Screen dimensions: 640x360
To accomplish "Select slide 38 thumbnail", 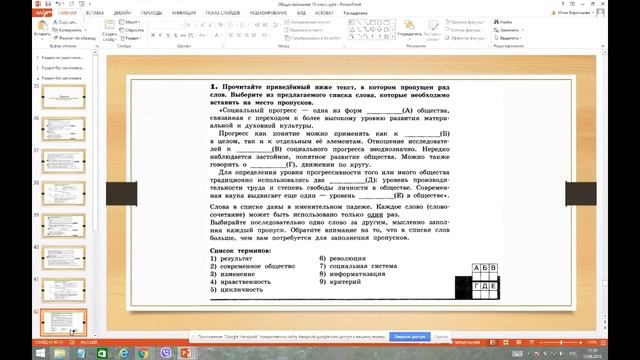I will coord(63,193).
